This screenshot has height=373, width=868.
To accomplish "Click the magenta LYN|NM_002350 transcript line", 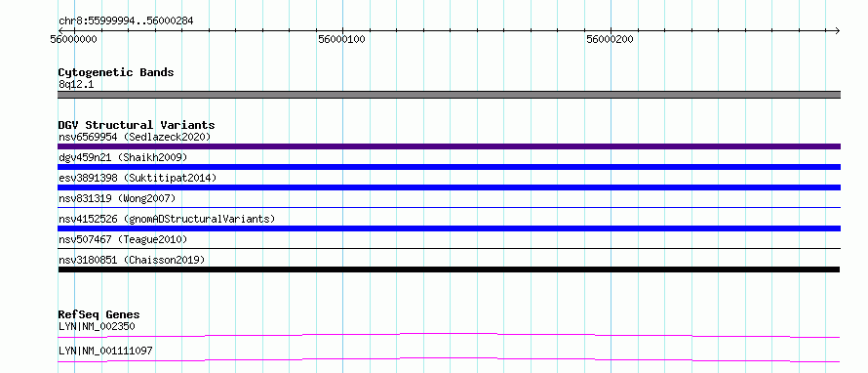I will click(x=449, y=335).
